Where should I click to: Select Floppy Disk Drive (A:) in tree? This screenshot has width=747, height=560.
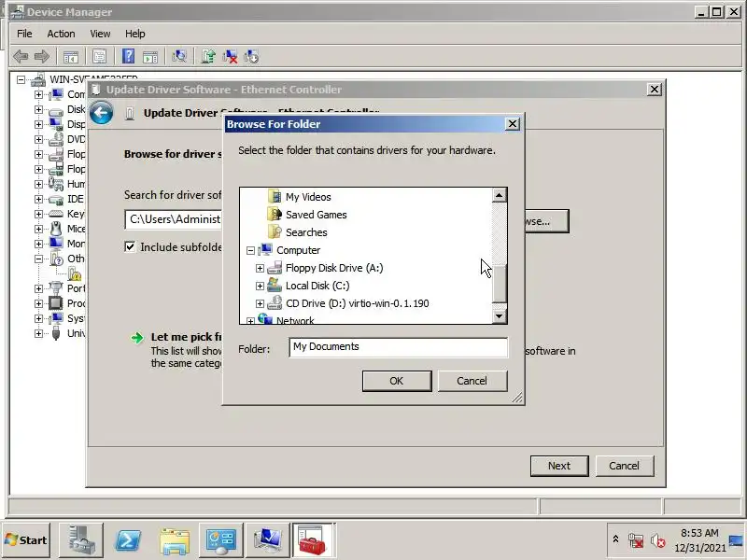[x=334, y=268]
